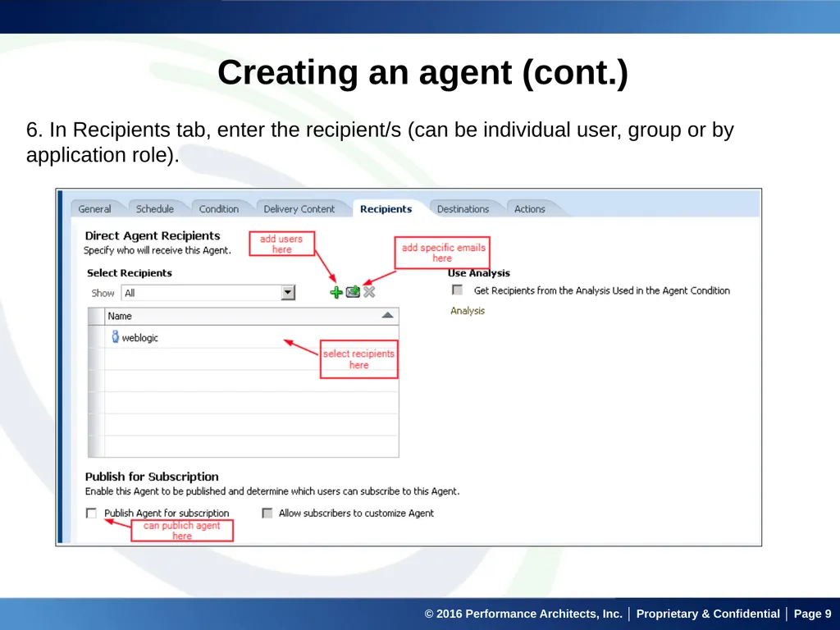Switch to the Destinations tab
The height and width of the screenshot is (630, 840).
pyautogui.click(x=463, y=209)
